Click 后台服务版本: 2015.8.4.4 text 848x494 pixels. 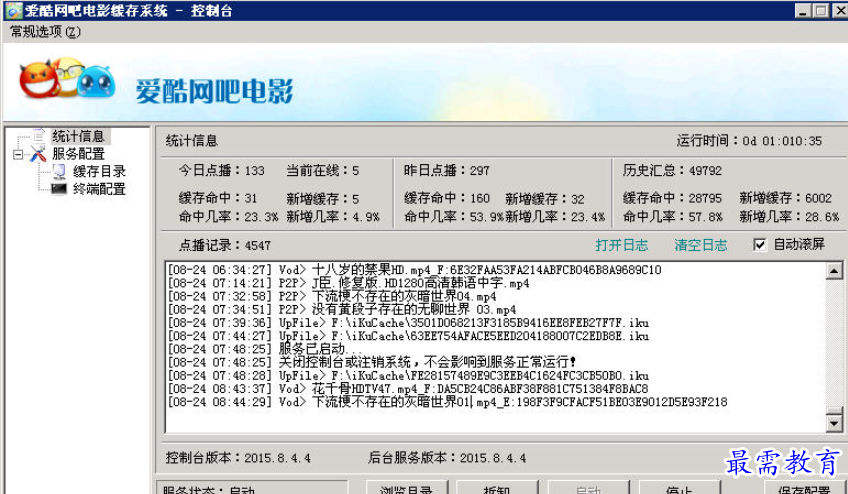tap(447, 458)
